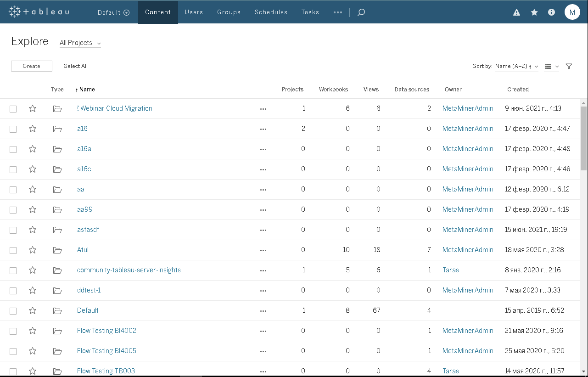The image size is (588, 377).
Task: Open actions ellipsis for Default project
Action: (x=263, y=310)
